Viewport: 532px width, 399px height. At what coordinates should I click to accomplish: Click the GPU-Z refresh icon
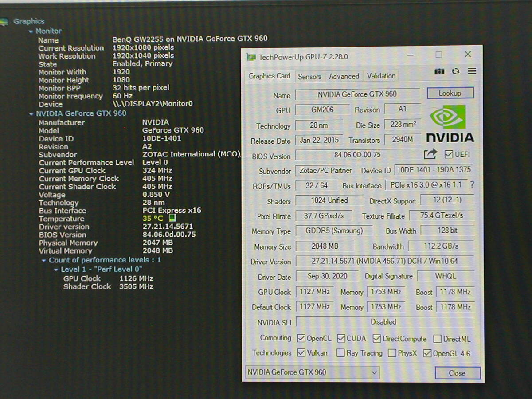(x=456, y=71)
